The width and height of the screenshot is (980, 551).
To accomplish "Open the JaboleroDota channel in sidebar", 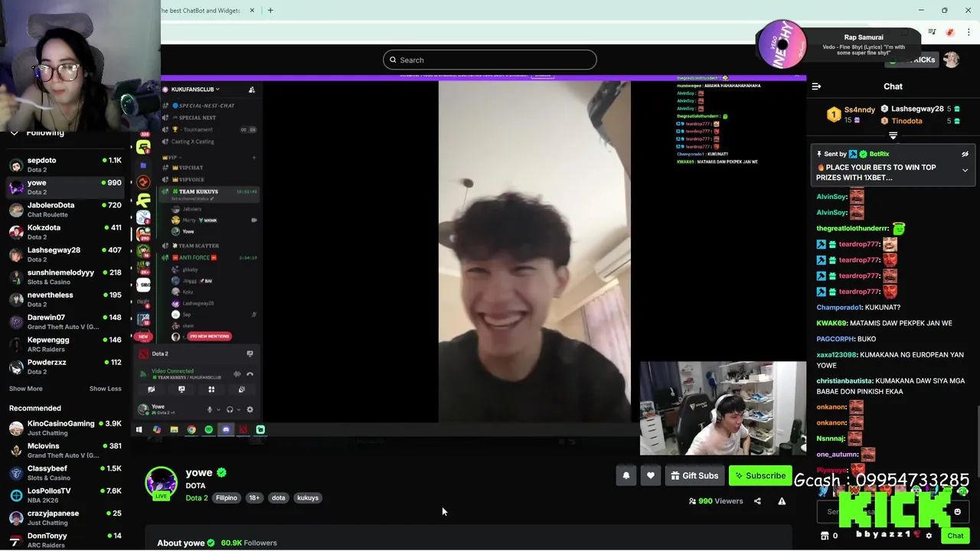I will tap(65, 210).
